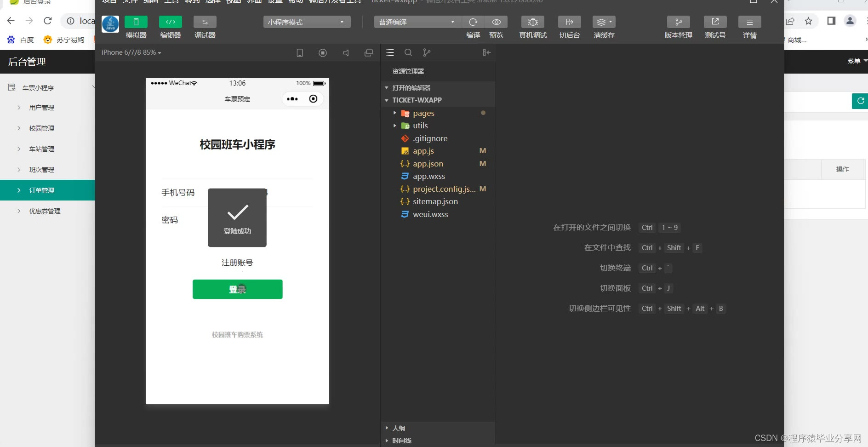Open 用户管理 in browser sidebar
Viewport: 868px width, 447px height.
[48, 108]
